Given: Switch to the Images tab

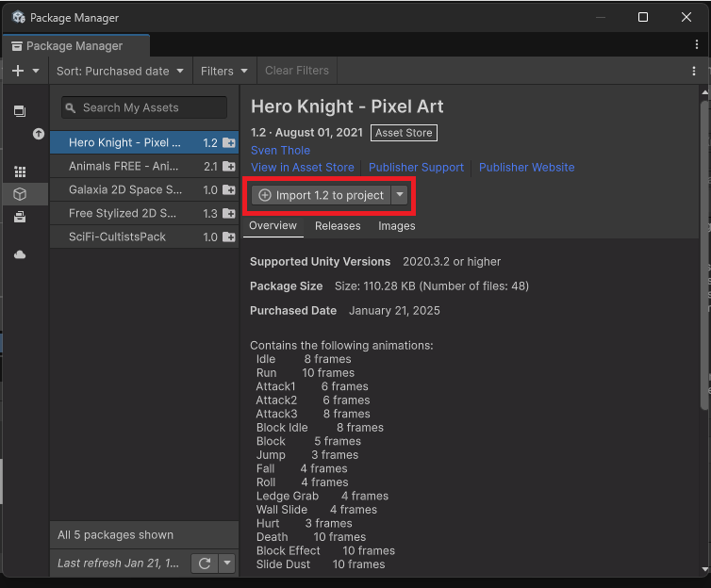Looking at the screenshot, I should pyautogui.click(x=397, y=226).
